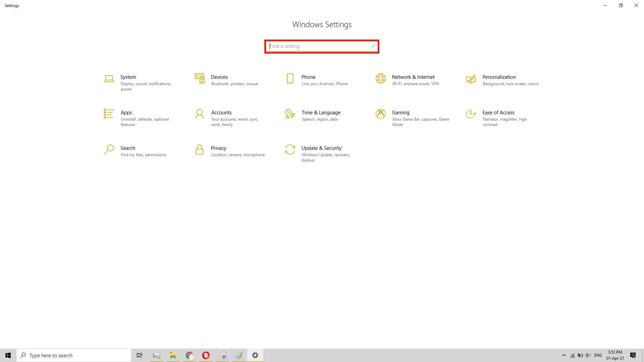The image size is (644, 362).
Task: Open the Network & Internet globe icon
Action: [x=381, y=78]
